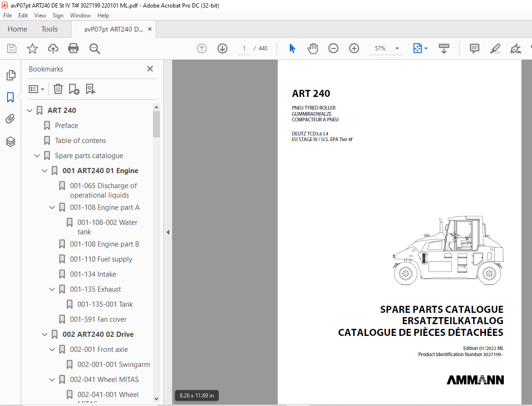
Task: Collapse 001 ART240 01 Engine node
Action: (44, 171)
